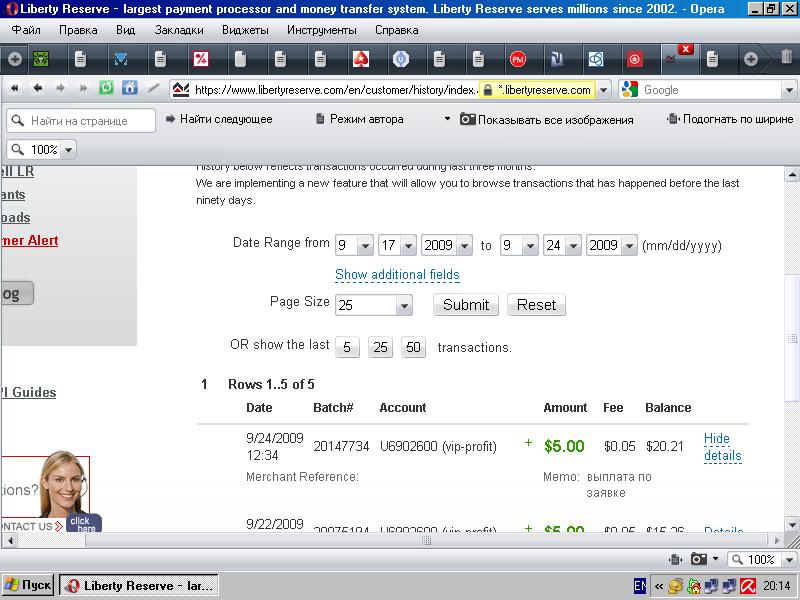
Task: Click the horizontal scrollbar thumb
Action: pos(426,540)
